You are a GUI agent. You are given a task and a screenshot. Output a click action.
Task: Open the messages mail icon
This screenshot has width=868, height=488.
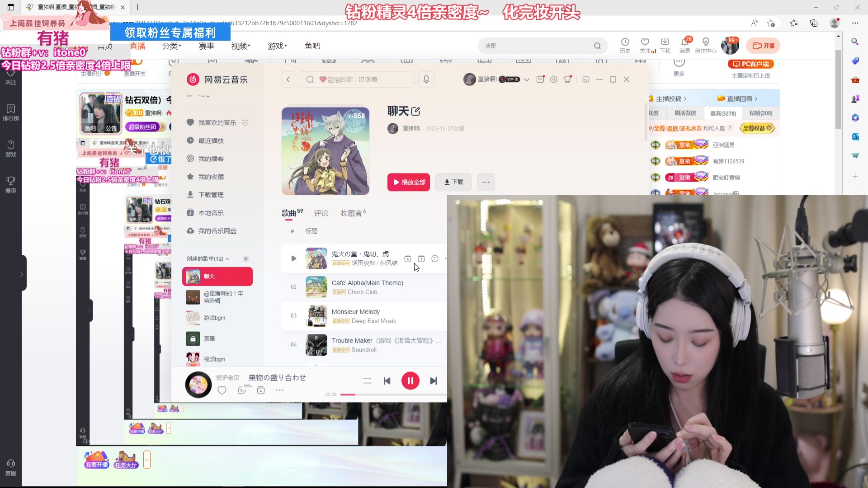[540, 80]
